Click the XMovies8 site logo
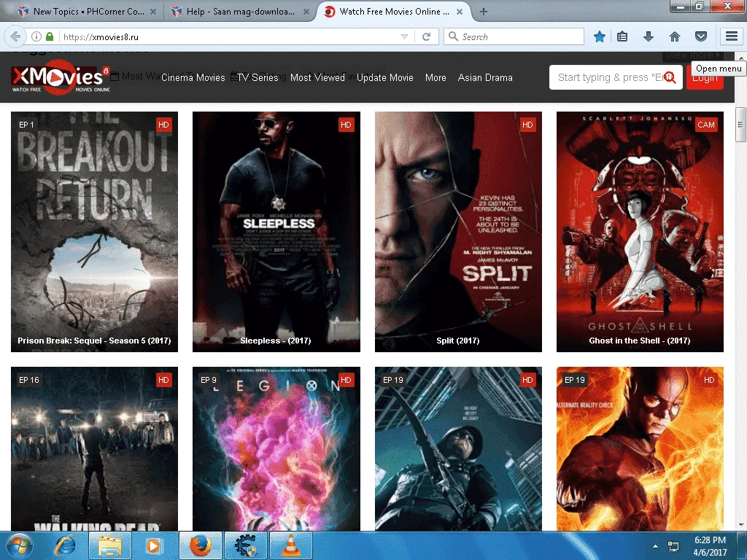Screen dimensions: 747x560 (61, 77)
